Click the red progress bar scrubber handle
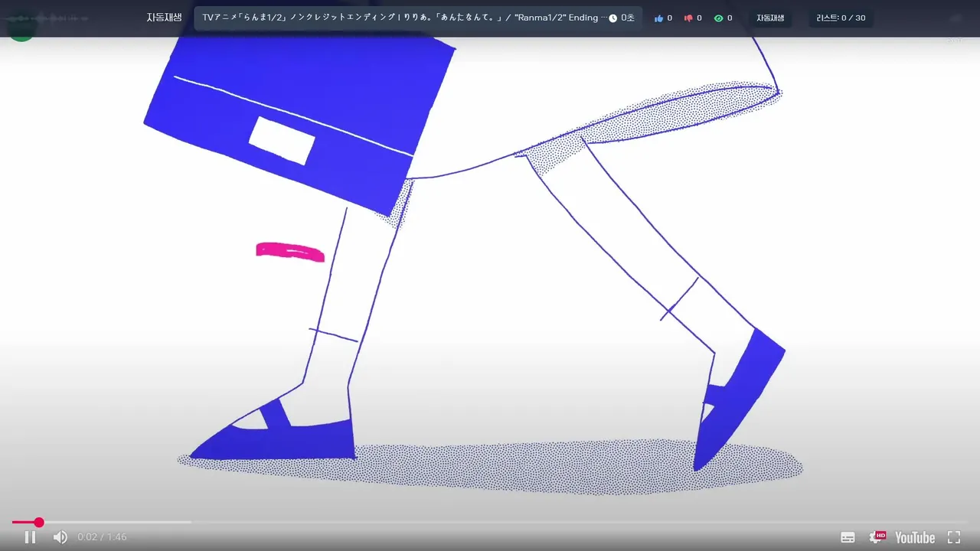Screen dimensions: 980x551 pyautogui.click(x=38, y=522)
